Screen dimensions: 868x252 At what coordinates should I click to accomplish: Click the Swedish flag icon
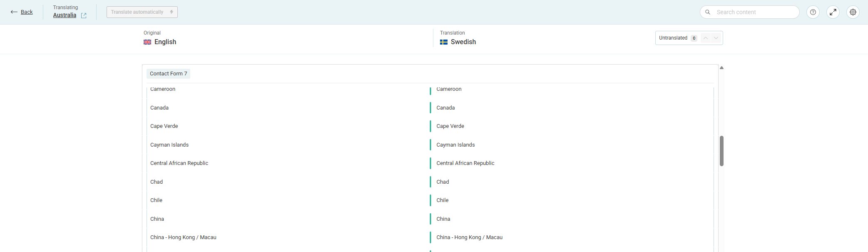coord(444,42)
